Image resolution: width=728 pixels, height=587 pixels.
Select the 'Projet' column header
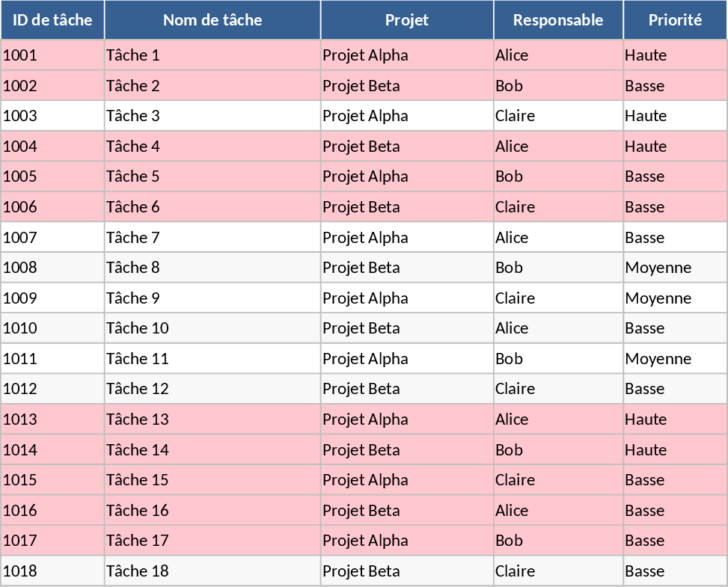pyautogui.click(x=407, y=20)
